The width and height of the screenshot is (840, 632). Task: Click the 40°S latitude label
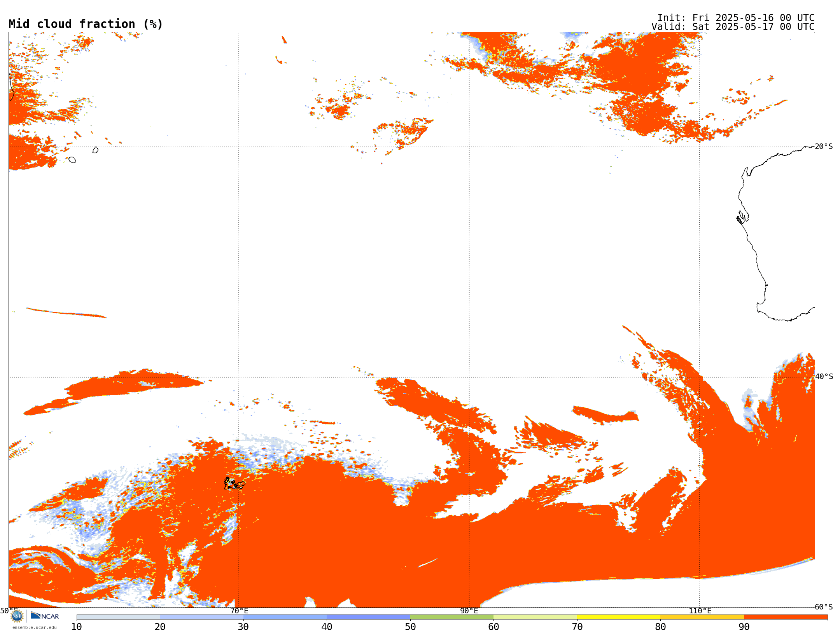coord(824,377)
